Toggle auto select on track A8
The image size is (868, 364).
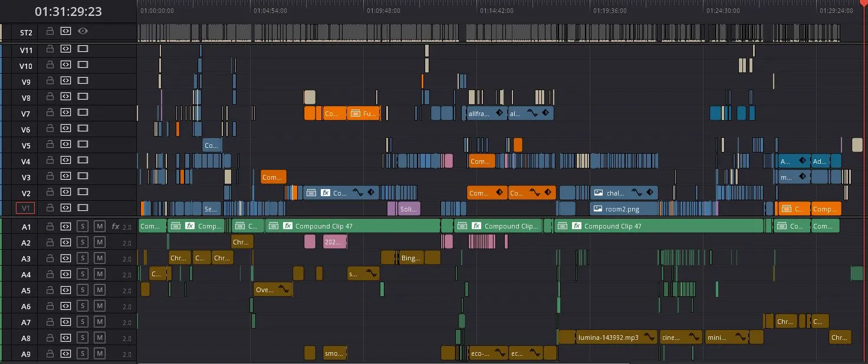pyautogui.click(x=65, y=337)
